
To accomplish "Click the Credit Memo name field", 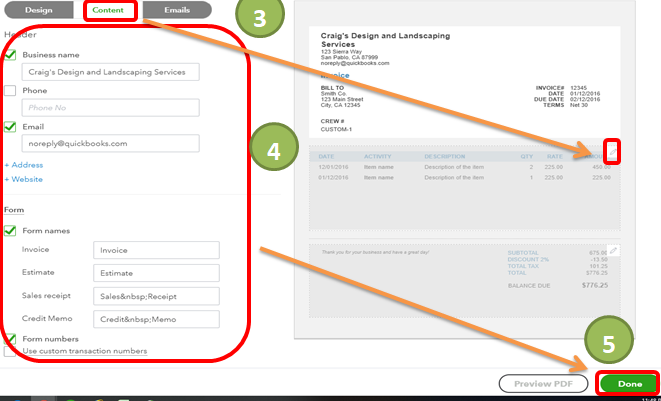I will tap(156, 319).
